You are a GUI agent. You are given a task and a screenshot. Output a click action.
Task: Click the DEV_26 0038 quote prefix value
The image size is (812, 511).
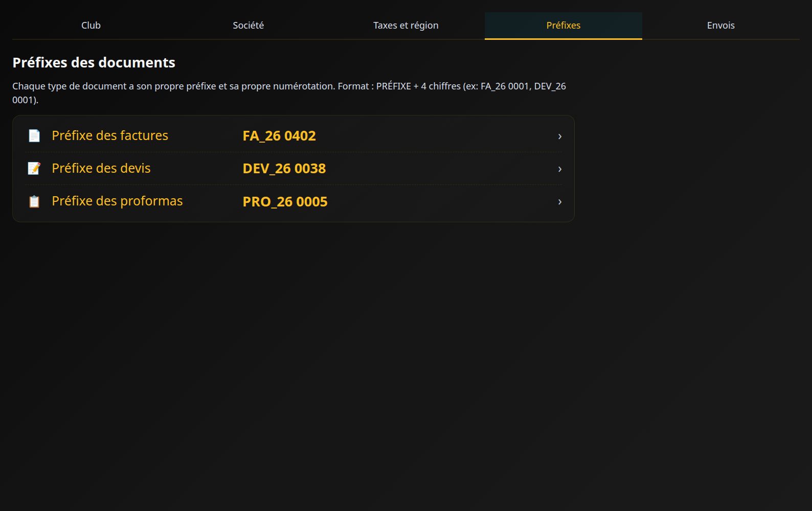(284, 169)
